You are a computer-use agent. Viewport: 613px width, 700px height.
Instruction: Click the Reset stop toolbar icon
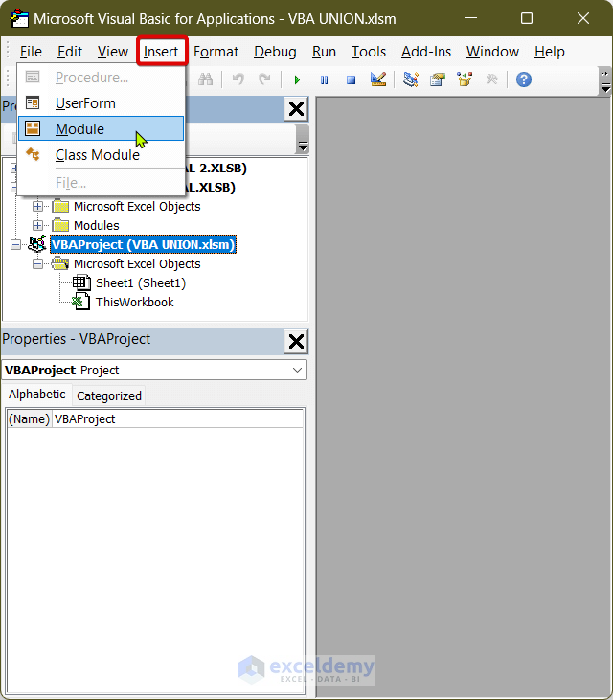click(351, 80)
